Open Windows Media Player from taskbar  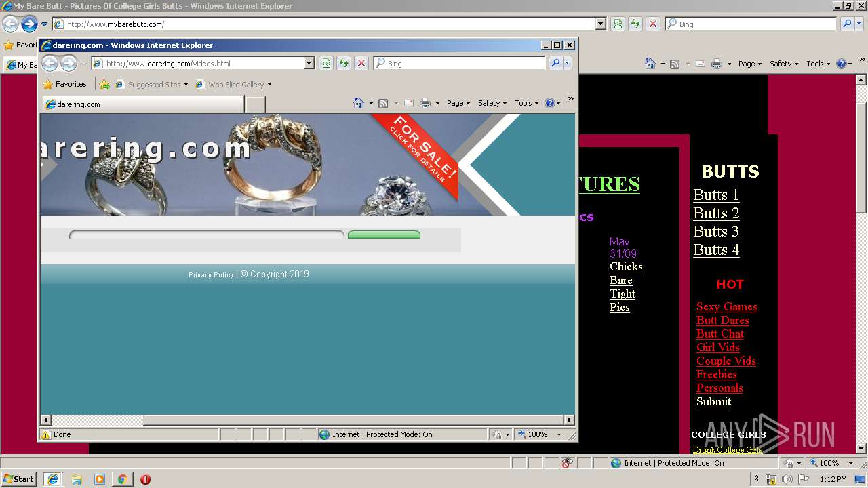click(x=100, y=479)
